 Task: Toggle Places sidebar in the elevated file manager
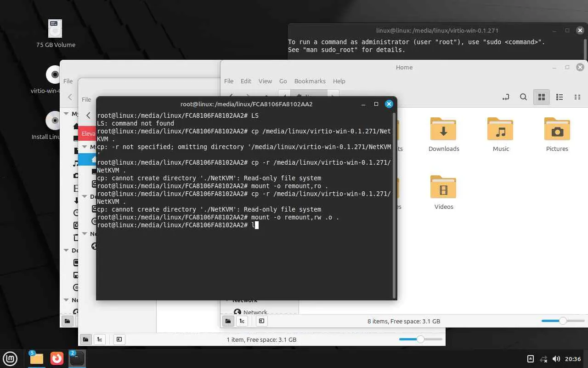point(85,339)
